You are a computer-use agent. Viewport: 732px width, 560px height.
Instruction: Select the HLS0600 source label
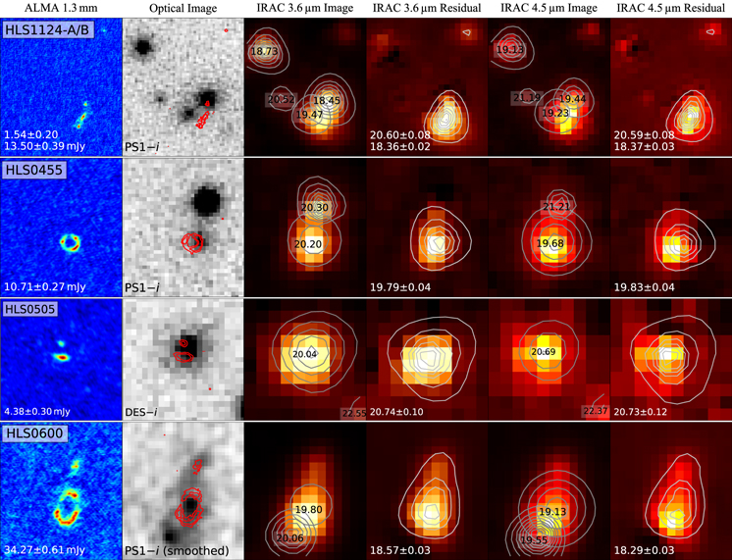click(x=30, y=435)
